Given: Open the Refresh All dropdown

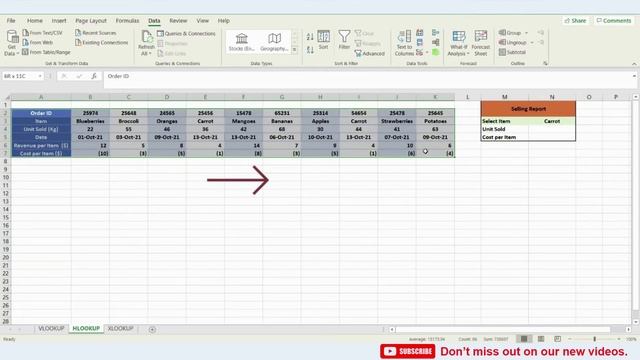Looking at the screenshot, I should pyautogui.click(x=146, y=43).
